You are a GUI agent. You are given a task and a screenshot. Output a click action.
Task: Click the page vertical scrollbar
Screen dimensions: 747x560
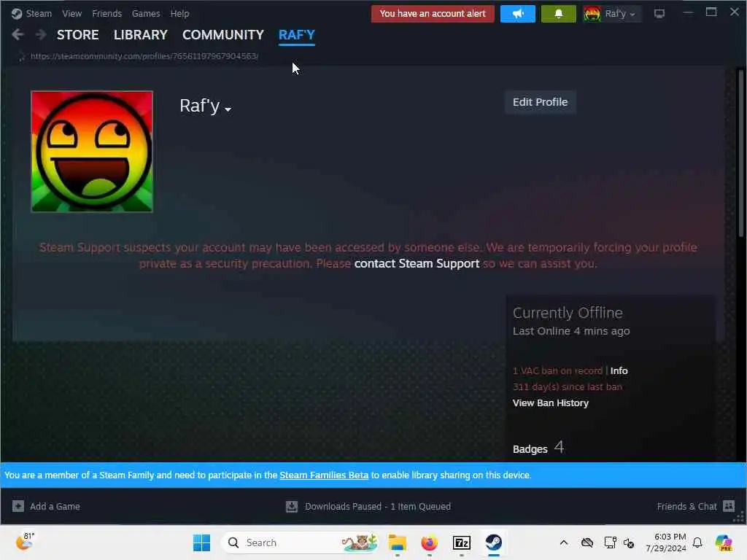pos(740,152)
